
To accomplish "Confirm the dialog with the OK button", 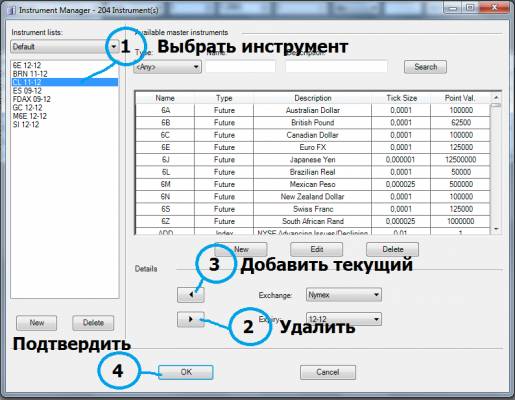I will coord(186,372).
